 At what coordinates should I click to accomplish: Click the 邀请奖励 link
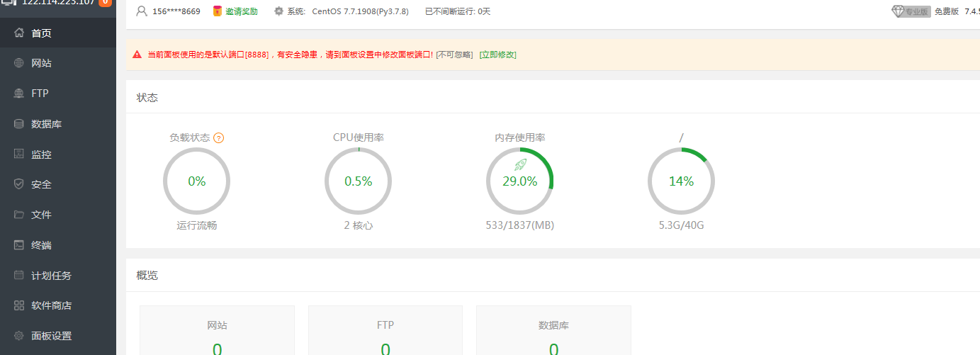tap(242, 11)
